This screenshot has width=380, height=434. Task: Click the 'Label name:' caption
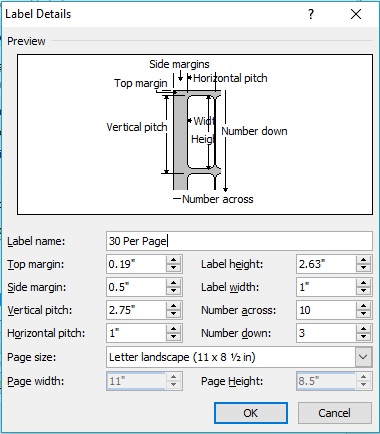coord(36,241)
